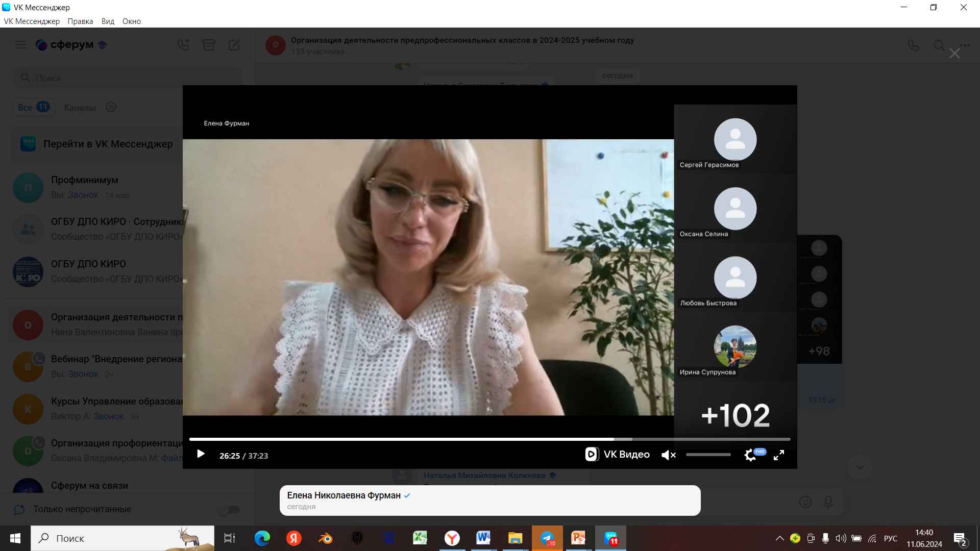980x551 pixels.
Task: Open the Профминимум chat
Action: point(97,187)
